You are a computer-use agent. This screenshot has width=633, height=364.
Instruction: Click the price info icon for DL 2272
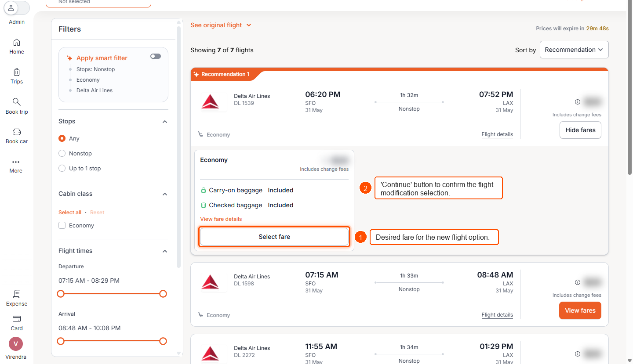578,353
